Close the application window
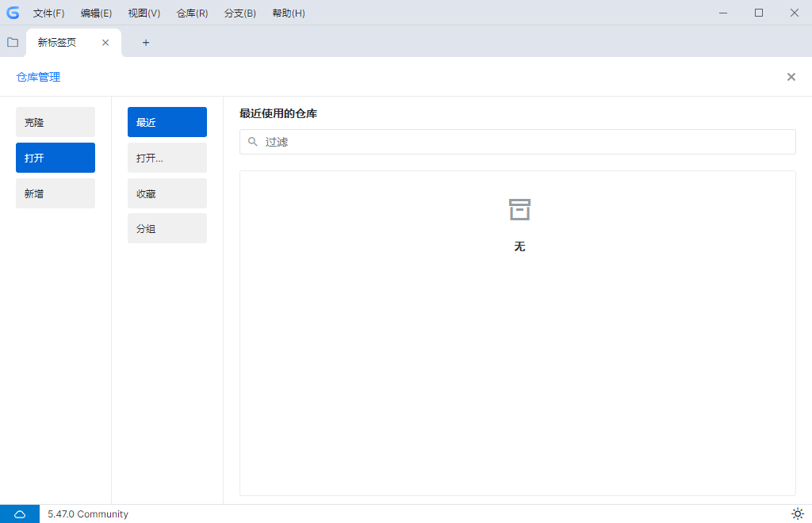 (795, 13)
